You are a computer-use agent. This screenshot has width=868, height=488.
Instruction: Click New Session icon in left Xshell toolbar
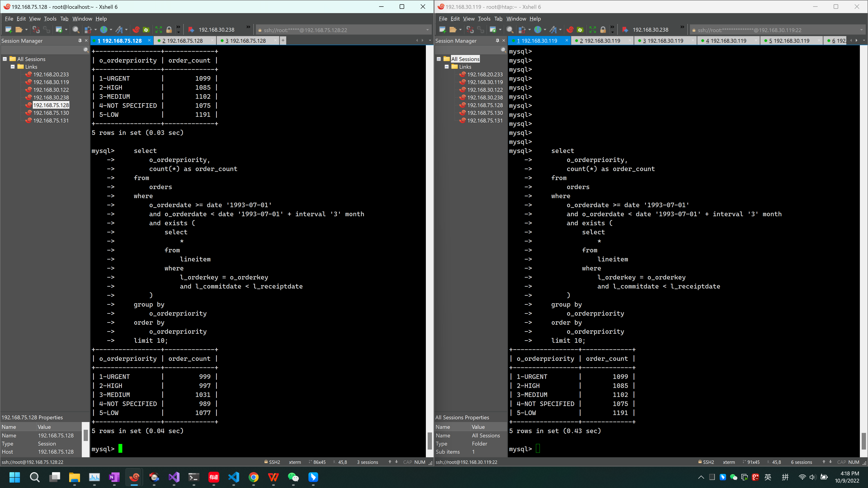point(8,30)
